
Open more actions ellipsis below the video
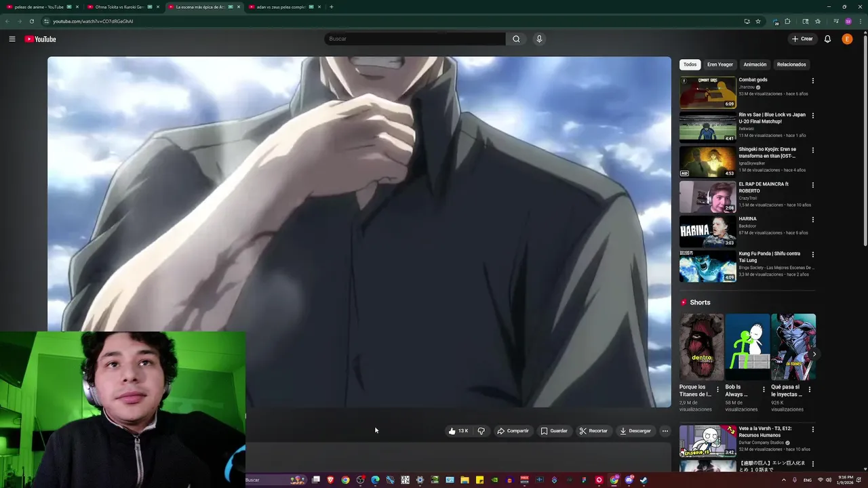tap(665, 431)
